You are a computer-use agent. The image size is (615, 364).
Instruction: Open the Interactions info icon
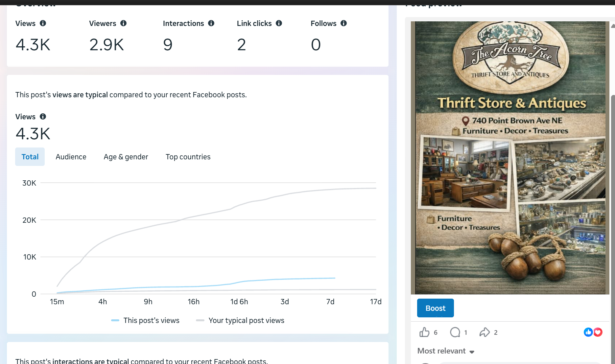(x=211, y=23)
